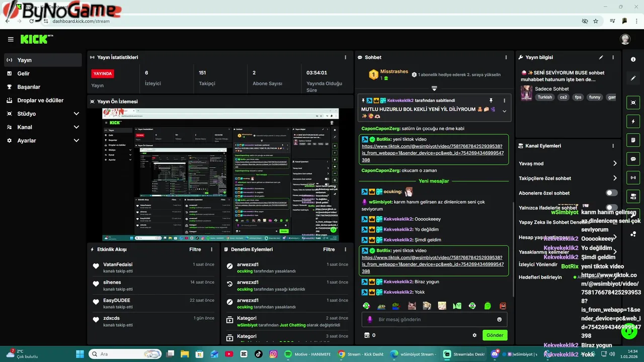The image size is (644, 362).
Task: Click the taskbar Ara search box
Action: (125, 354)
